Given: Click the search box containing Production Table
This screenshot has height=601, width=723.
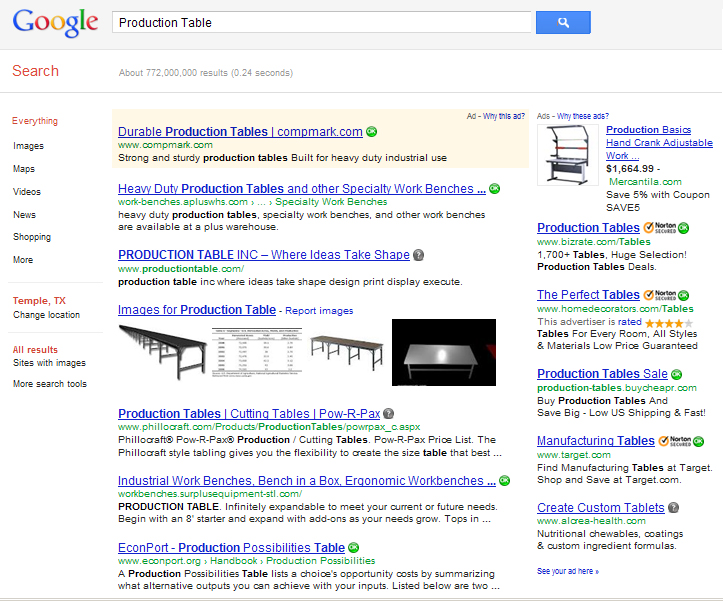Looking at the screenshot, I should pos(321,22).
